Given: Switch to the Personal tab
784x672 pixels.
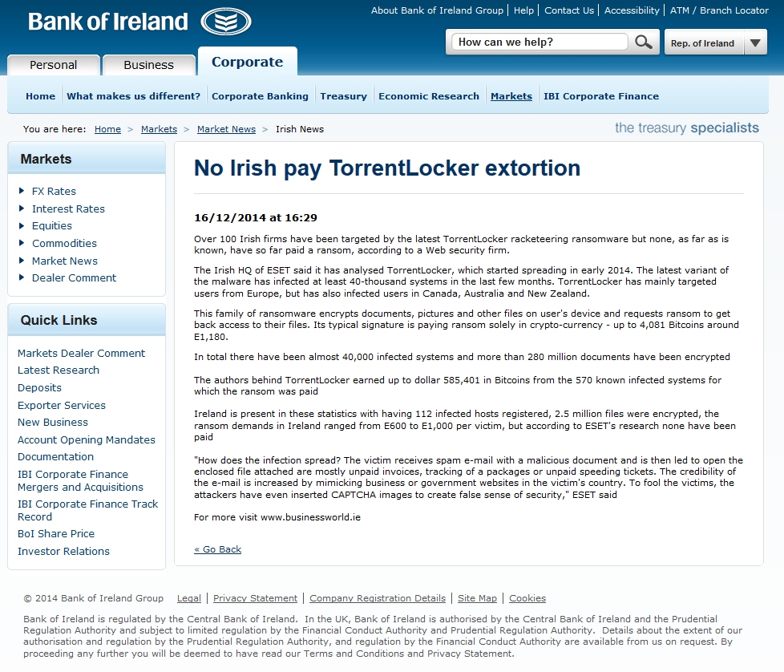Looking at the screenshot, I should pyautogui.click(x=54, y=65).
